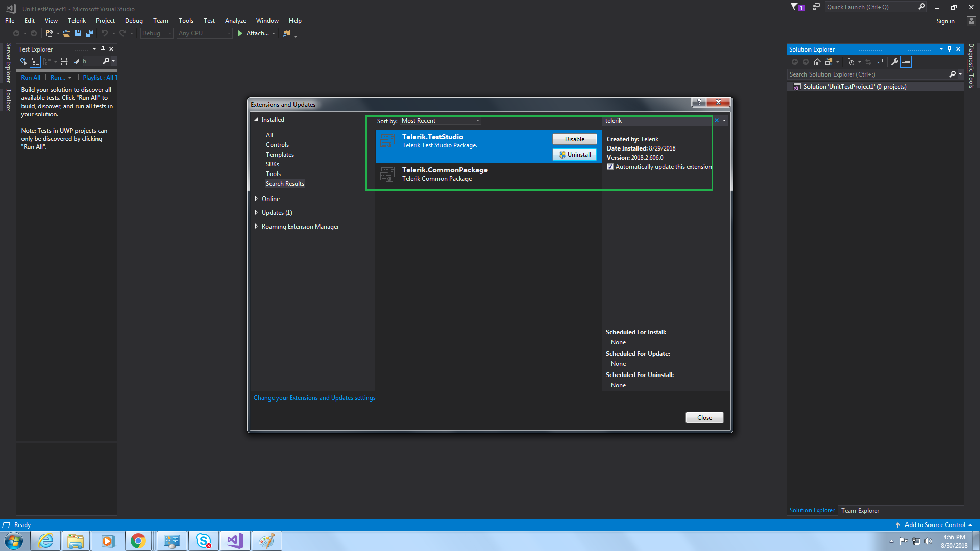This screenshot has height=551, width=980.
Task: Toggle Automatically update this extension checkbox
Action: coord(610,167)
